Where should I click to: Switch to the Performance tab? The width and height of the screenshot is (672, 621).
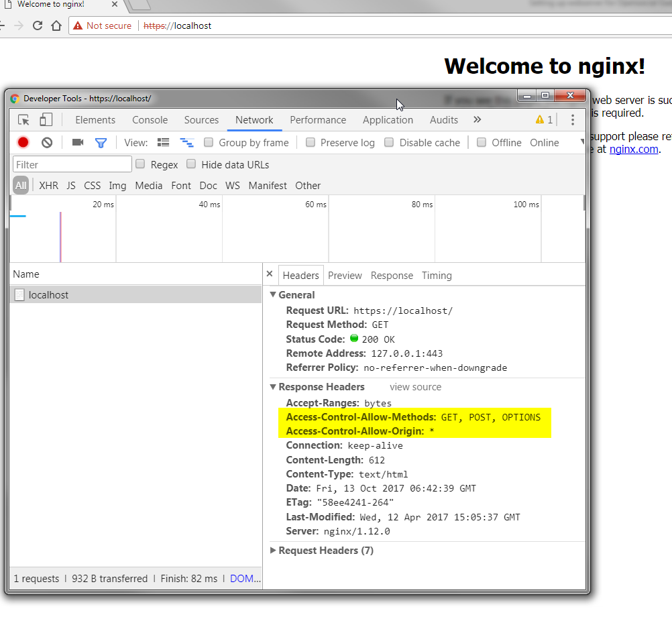pos(318,120)
